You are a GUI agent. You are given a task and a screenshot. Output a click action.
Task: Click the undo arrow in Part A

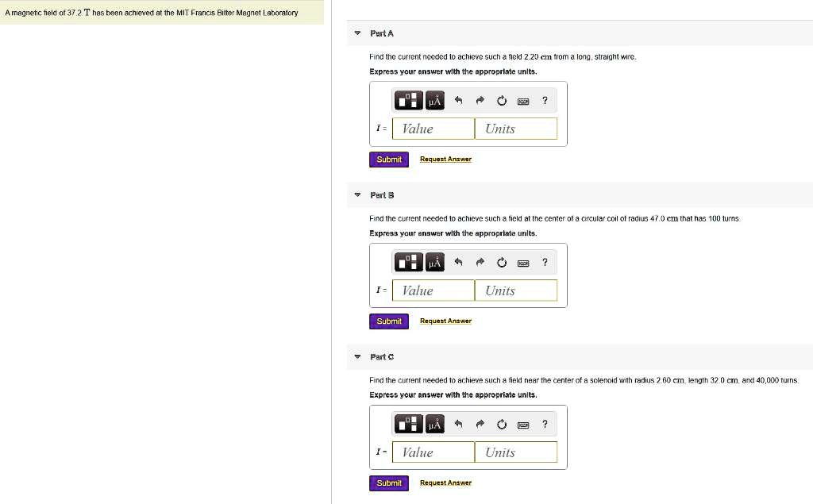coord(459,101)
